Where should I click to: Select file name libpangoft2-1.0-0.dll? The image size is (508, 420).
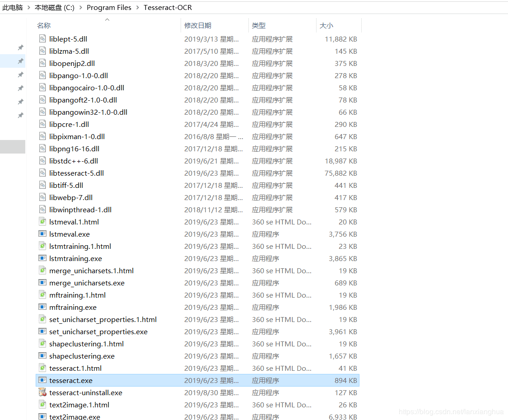pos(83,100)
